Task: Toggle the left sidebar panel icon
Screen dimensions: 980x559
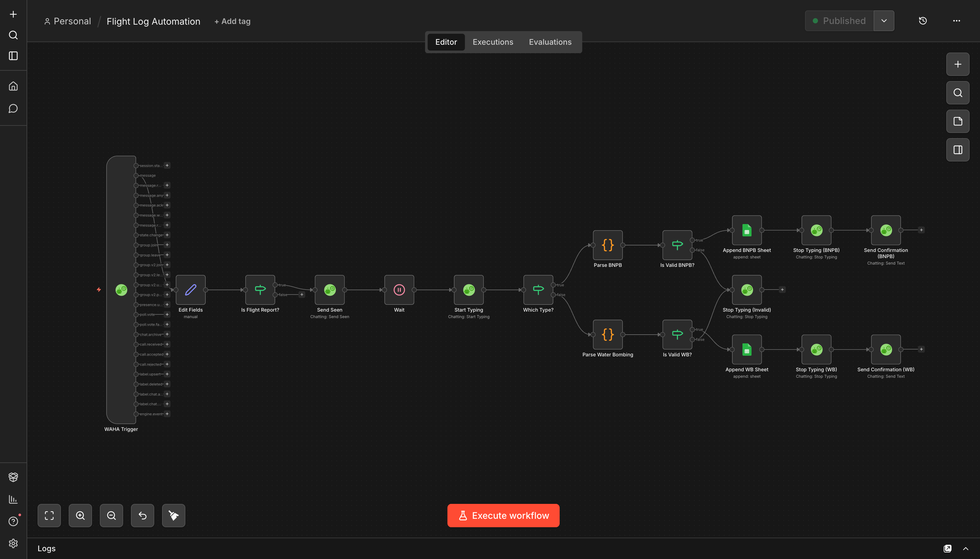Action: 13,56
